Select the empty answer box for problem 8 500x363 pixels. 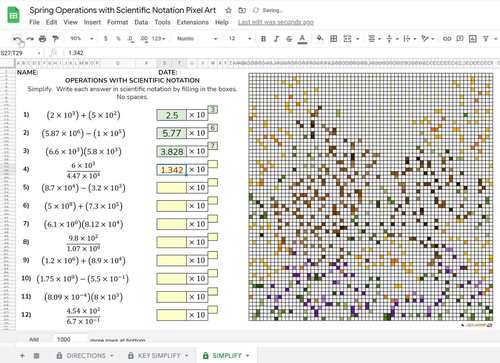click(x=171, y=242)
